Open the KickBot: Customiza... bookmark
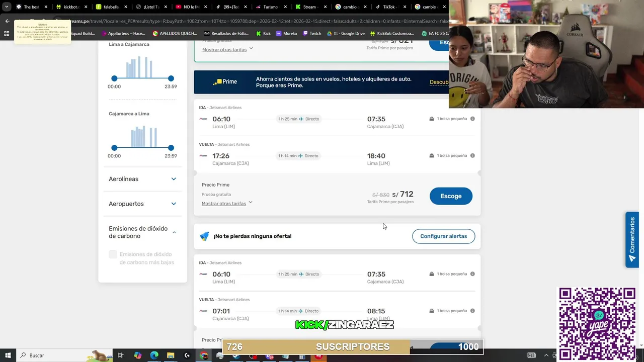Screen dimensions: 644x362 point(392,34)
